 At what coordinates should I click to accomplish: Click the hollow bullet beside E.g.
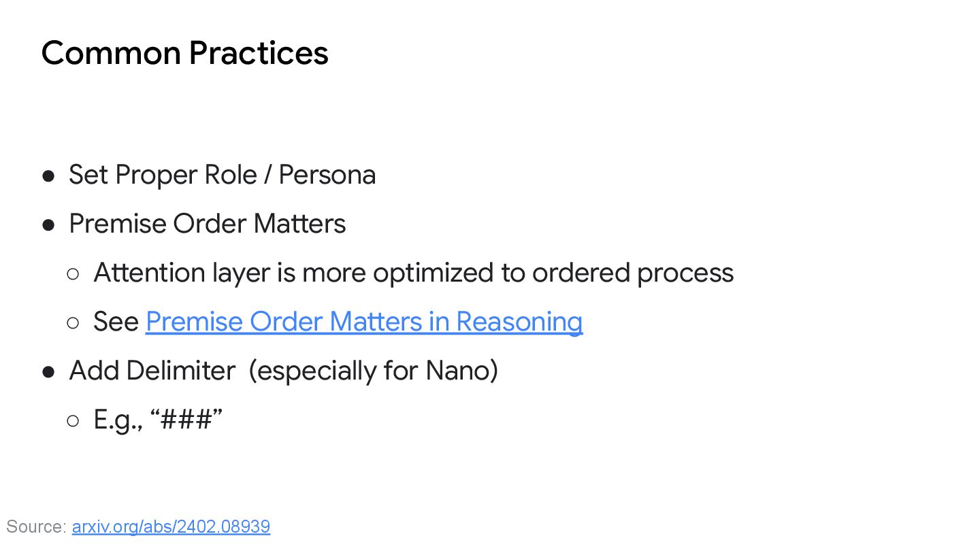click(x=73, y=421)
